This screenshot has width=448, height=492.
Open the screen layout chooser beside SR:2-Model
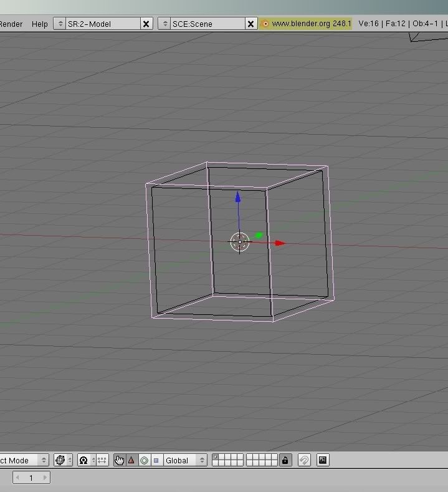click(60, 24)
